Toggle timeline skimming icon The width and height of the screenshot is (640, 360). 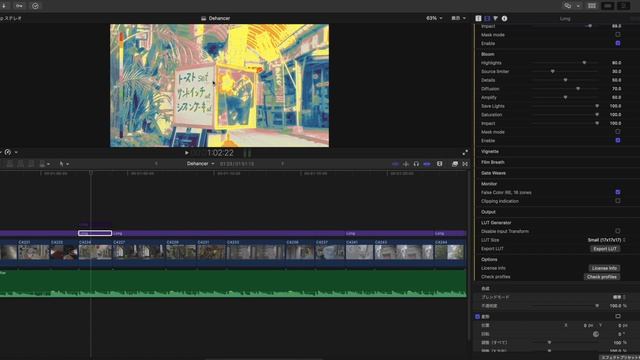(x=395, y=164)
